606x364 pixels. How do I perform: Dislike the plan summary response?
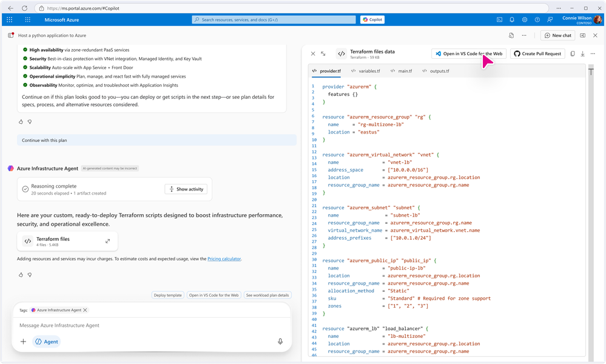(30, 122)
